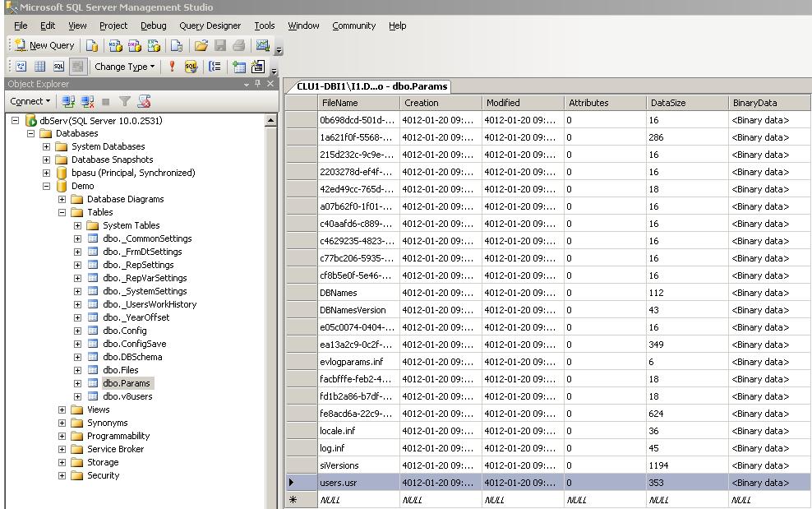This screenshot has width=812, height=509.
Task: Open first toolbar options overflow arrow
Action: point(279,50)
